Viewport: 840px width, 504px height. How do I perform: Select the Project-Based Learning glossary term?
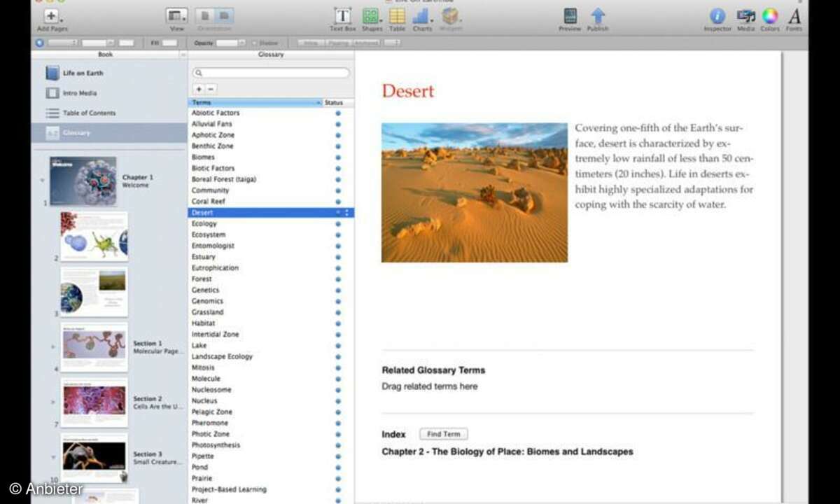coord(229,489)
